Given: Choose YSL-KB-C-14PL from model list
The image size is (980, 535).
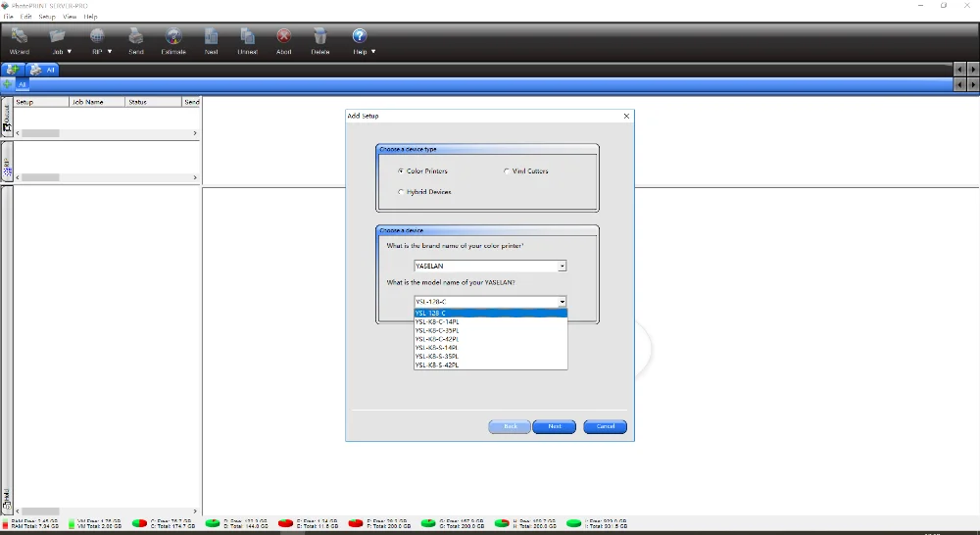Looking at the screenshot, I should (491, 321).
